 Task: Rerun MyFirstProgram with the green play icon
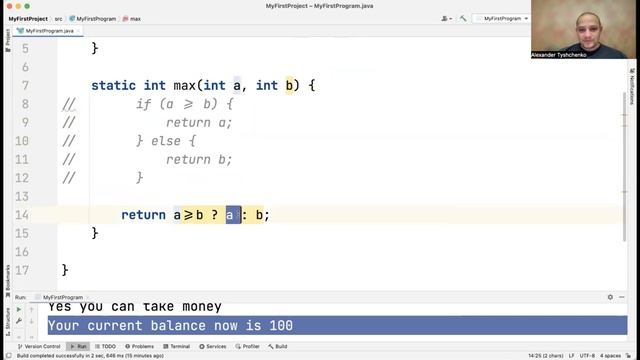pos(19,310)
